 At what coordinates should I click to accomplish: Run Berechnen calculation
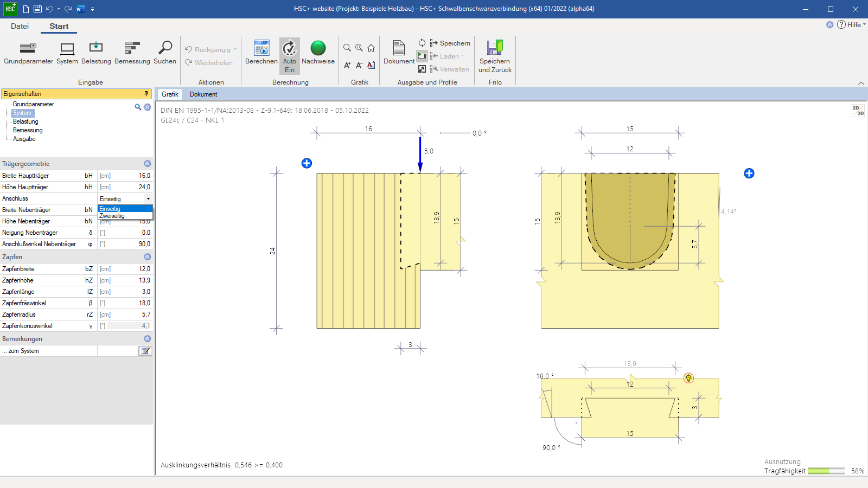point(261,53)
